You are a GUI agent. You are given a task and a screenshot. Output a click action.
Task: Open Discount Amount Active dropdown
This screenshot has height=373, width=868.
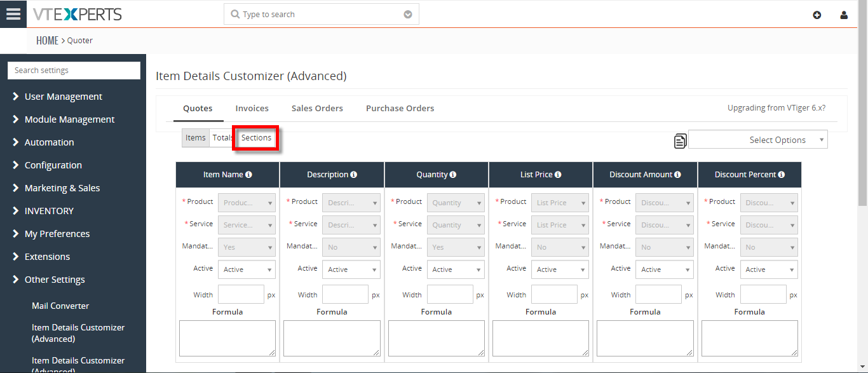point(664,269)
